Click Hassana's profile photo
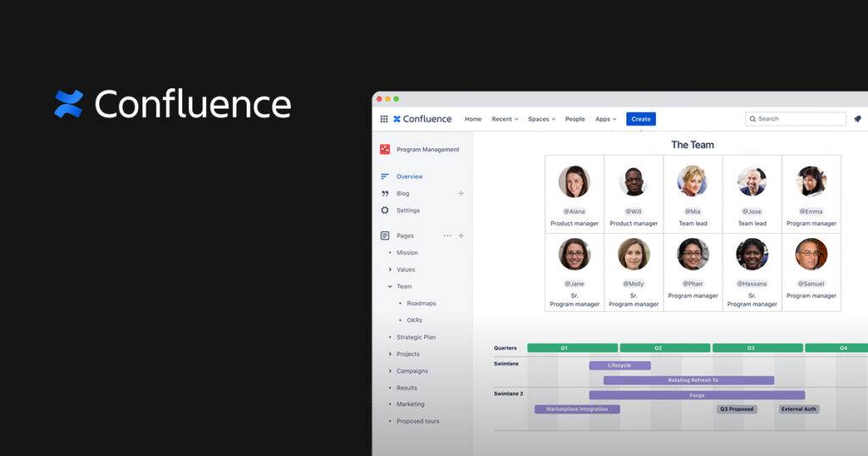This screenshot has height=456, width=868. 752,254
